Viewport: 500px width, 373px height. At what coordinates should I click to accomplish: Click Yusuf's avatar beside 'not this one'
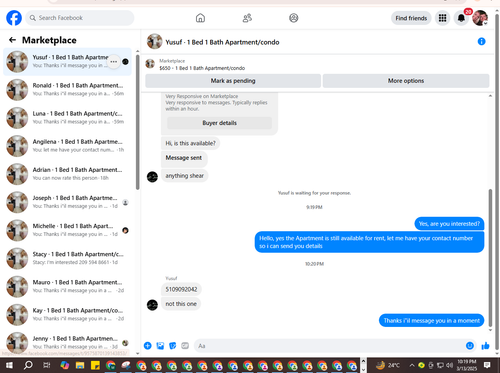tap(152, 305)
